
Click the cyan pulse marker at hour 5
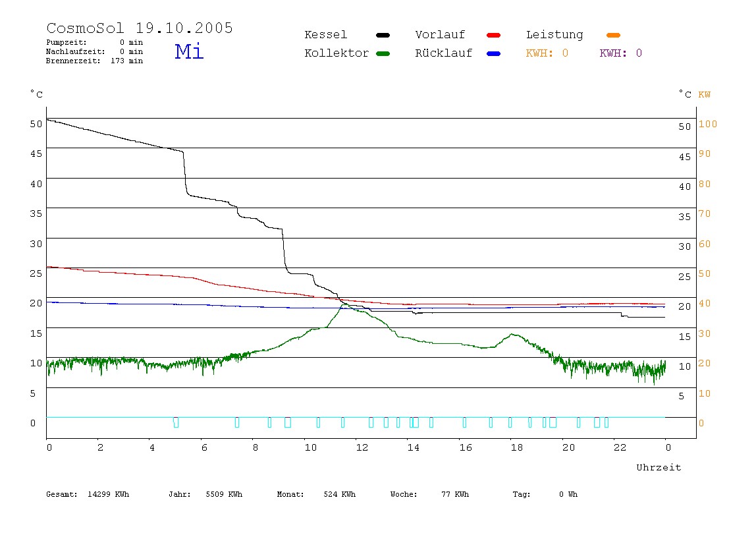coord(176,422)
